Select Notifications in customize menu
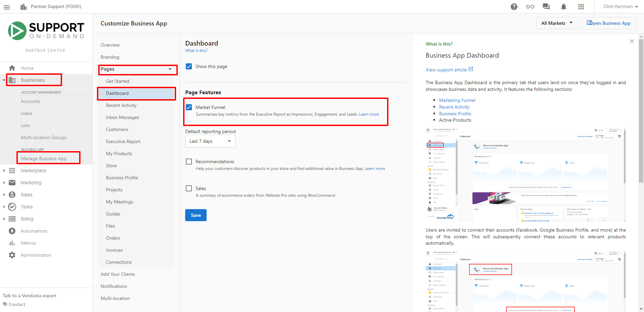Image resolution: width=644 pixels, height=312 pixels. [114, 286]
